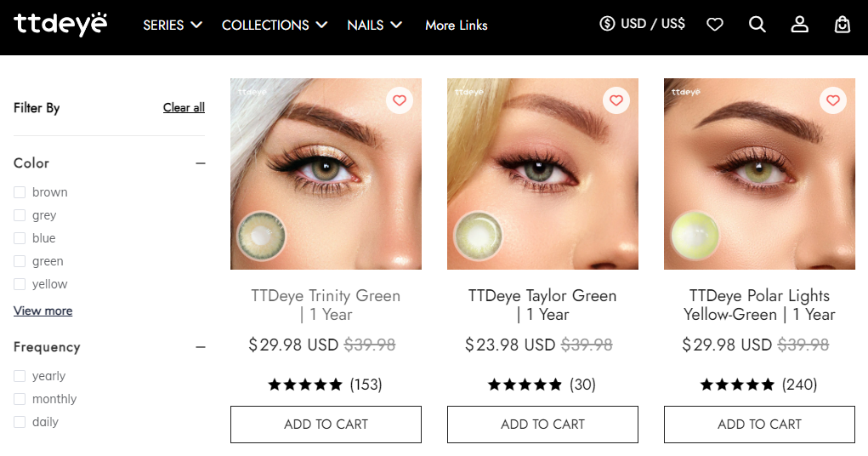Screen dimensions: 868x456
Task: Open the wishlist heart icon in header
Action: [x=715, y=25]
